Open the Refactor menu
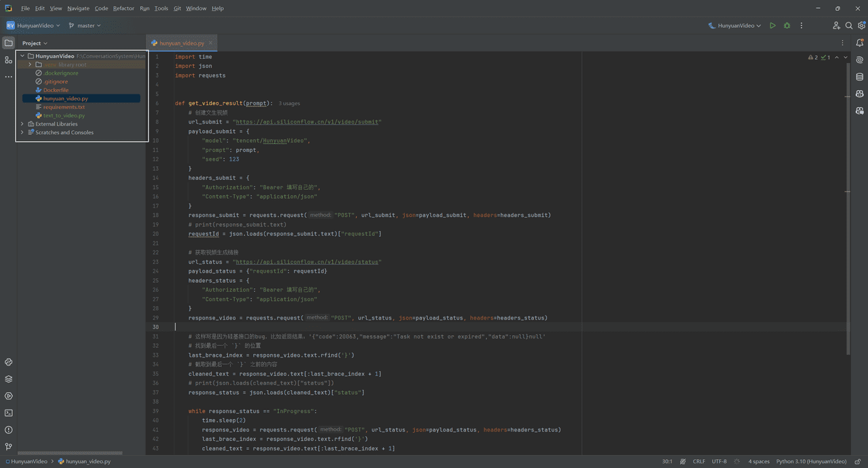This screenshot has height=468, width=868. coord(123,8)
